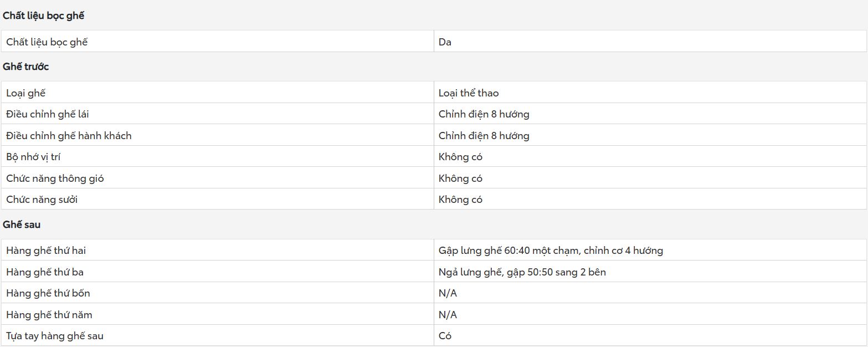Click the 'Hàng ghế thứ hai' label

pyautogui.click(x=46, y=251)
